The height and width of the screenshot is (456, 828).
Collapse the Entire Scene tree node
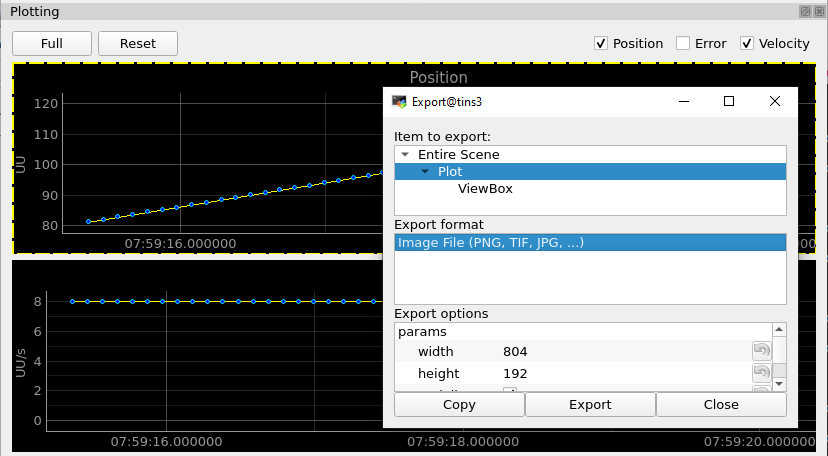point(404,155)
